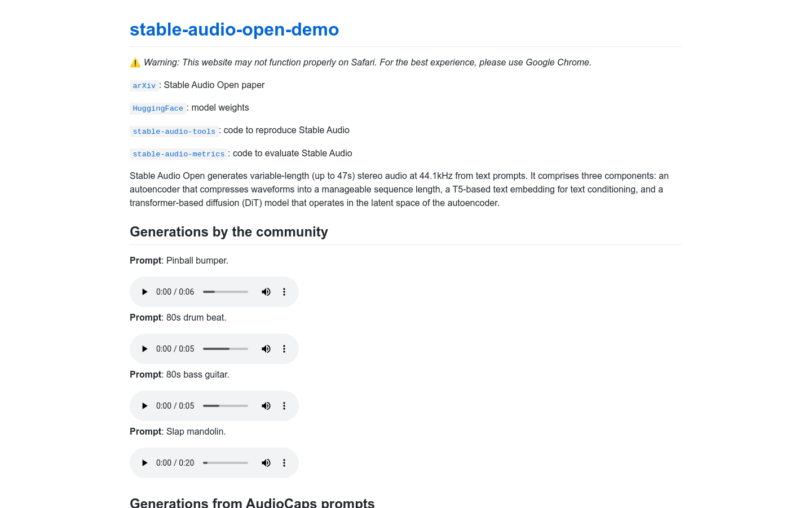Click the 'Generations by the community' heading
This screenshot has width=812, height=508.
point(229,232)
